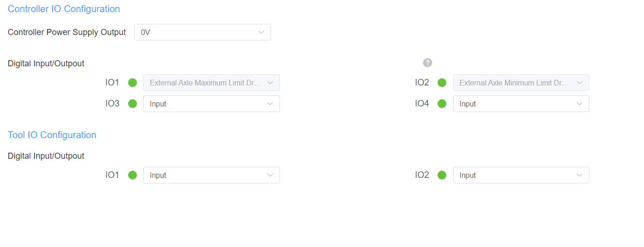The width and height of the screenshot is (644, 247).
Task: Expand chevron on Tool IO2 dropdown
Action: point(580,175)
